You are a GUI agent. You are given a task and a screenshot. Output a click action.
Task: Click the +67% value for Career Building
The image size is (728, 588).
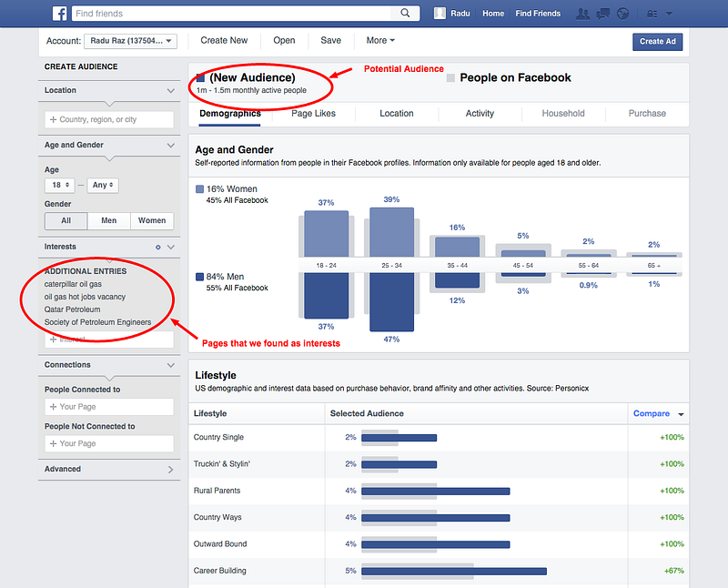click(673, 571)
